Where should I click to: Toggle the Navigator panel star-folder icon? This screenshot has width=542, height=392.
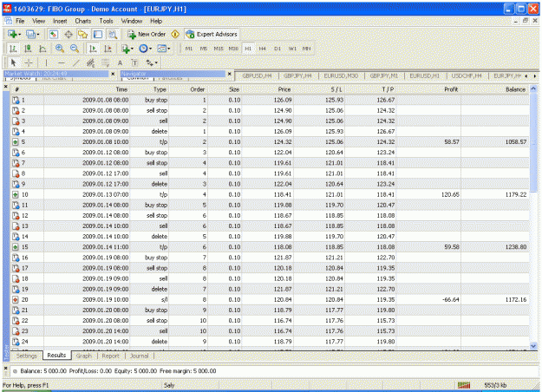click(x=83, y=34)
